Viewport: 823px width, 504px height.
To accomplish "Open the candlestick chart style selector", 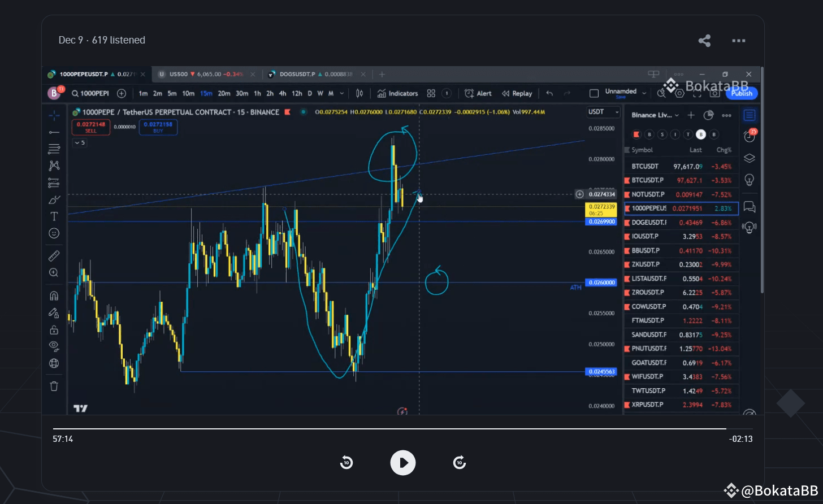I will 359,93.
